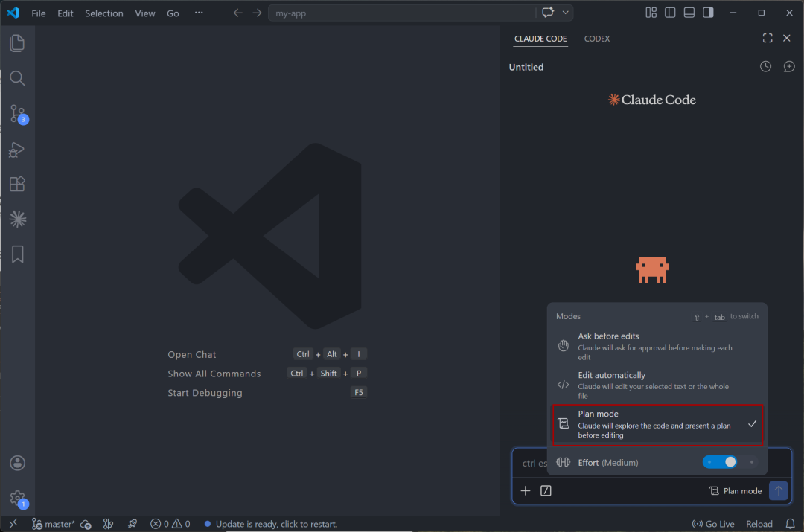Select Edit automatically mode
804x532 pixels.
click(x=657, y=385)
